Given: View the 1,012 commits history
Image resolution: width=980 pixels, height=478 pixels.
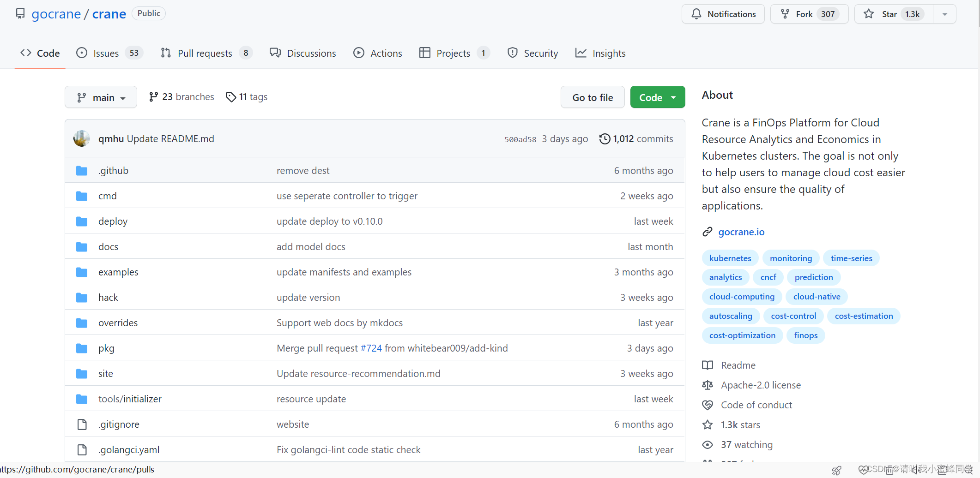Looking at the screenshot, I should [636, 139].
